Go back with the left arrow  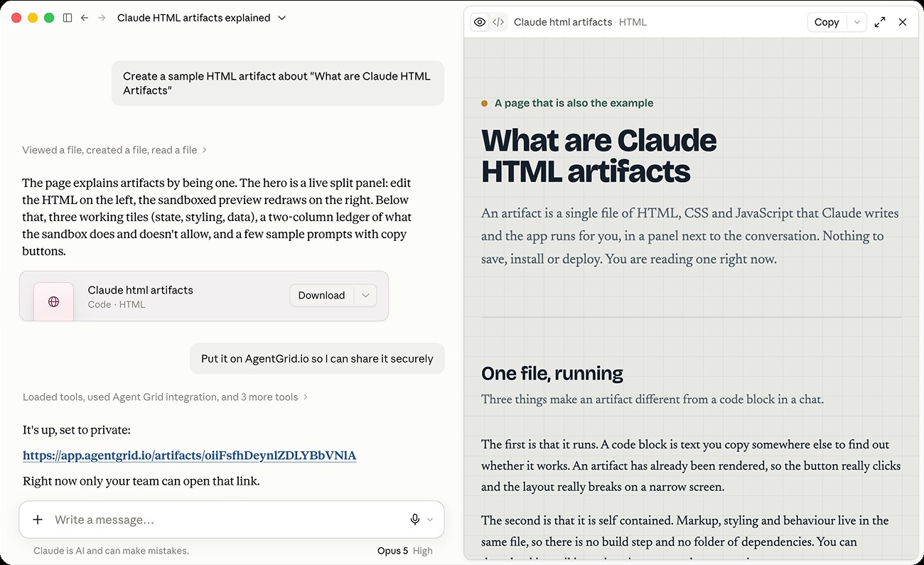tap(85, 18)
